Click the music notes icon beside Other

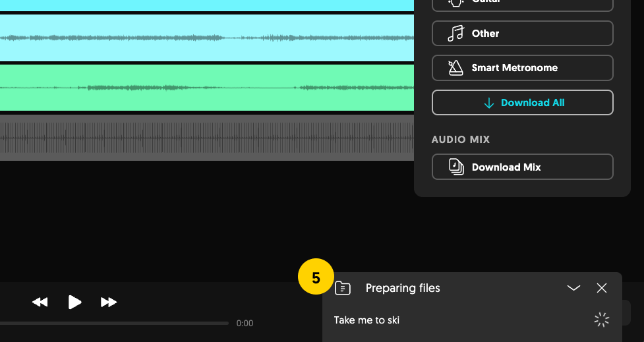[455, 33]
